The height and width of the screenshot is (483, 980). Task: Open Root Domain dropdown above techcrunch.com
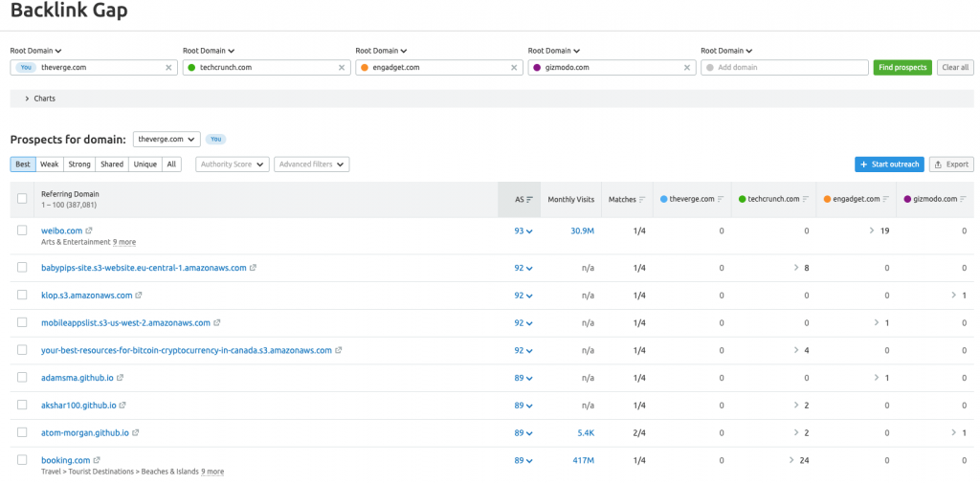(x=208, y=51)
